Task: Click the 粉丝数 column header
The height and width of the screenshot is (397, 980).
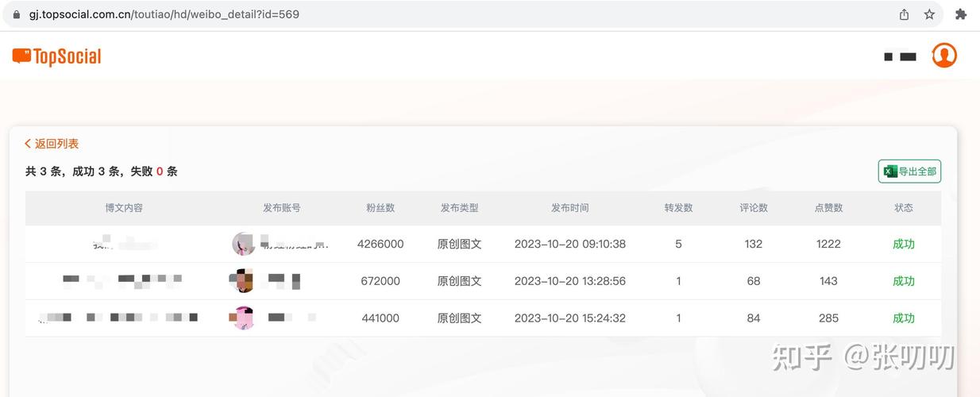Action: tap(380, 208)
